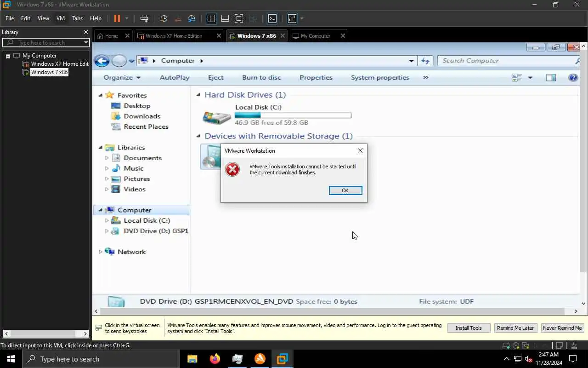
Task: Click the Never Remind Me button
Action: (x=562, y=328)
